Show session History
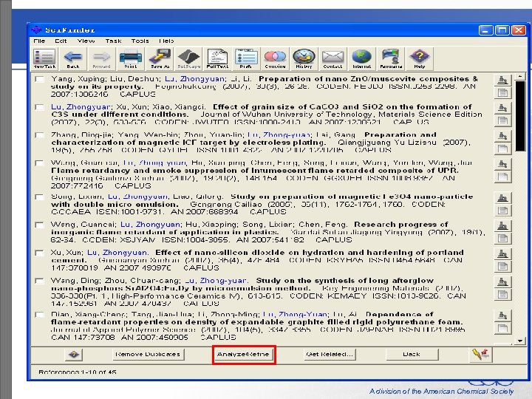Image resolution: width=532 pixels, height=399 pixels. click(304, 58)
